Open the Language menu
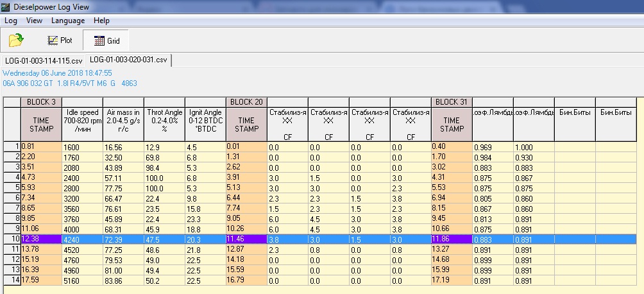 tap(68, 21)
